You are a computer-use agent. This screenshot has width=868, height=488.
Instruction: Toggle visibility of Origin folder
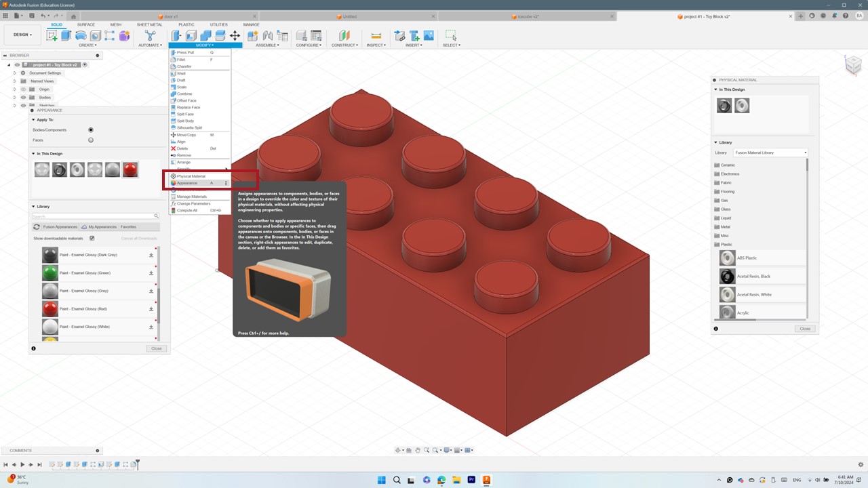(x=23, y=89)
